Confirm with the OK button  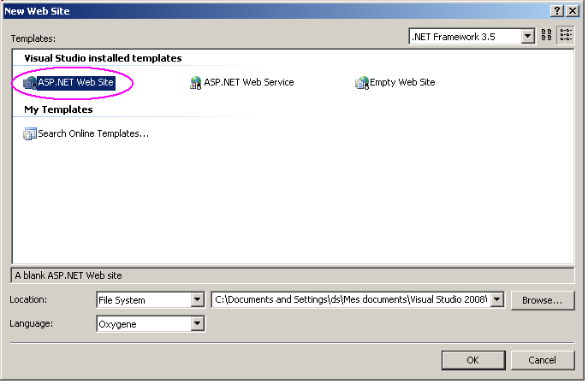[472, 360]
